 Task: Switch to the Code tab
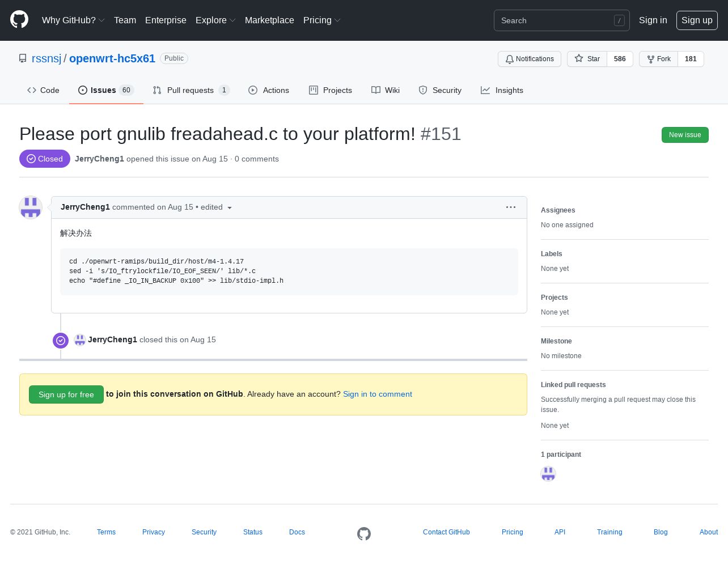tap(43, 90)
